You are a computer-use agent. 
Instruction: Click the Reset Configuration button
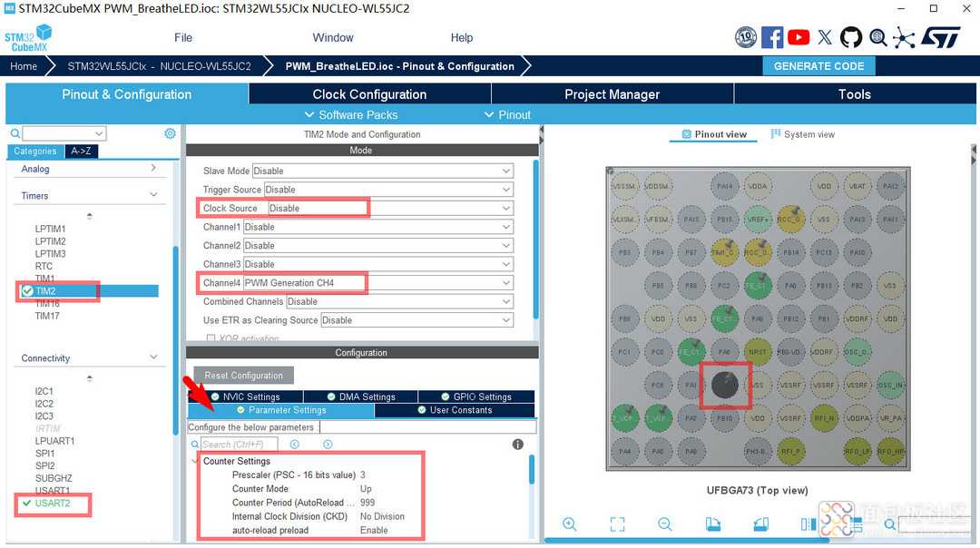[x=244, y=376]
